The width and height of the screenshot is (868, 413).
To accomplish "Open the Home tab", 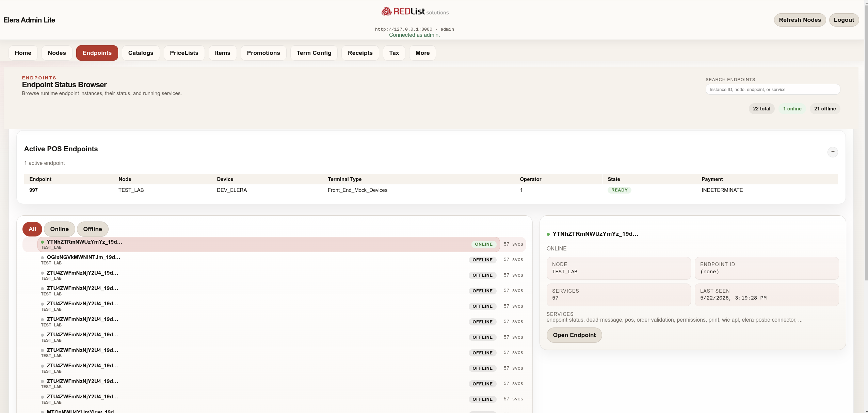I will coord(23,53).
